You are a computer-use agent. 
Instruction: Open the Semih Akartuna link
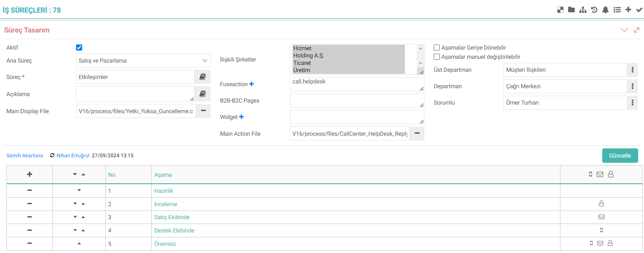[25, 156]
